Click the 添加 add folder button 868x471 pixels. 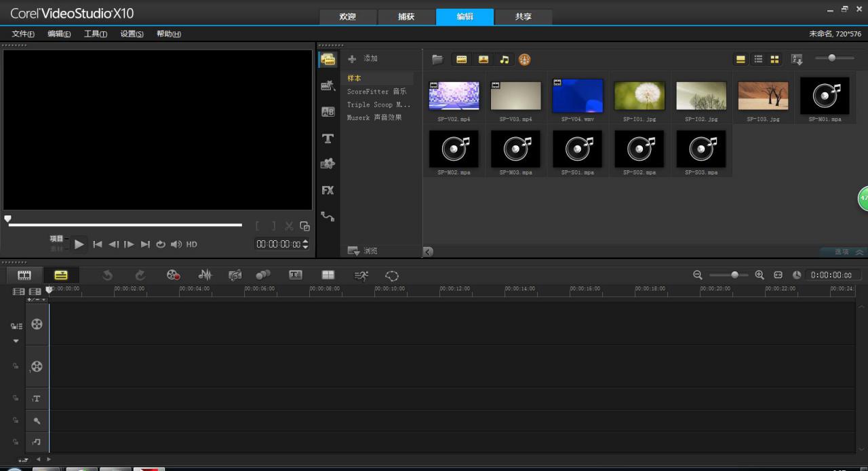pos(363,59)
